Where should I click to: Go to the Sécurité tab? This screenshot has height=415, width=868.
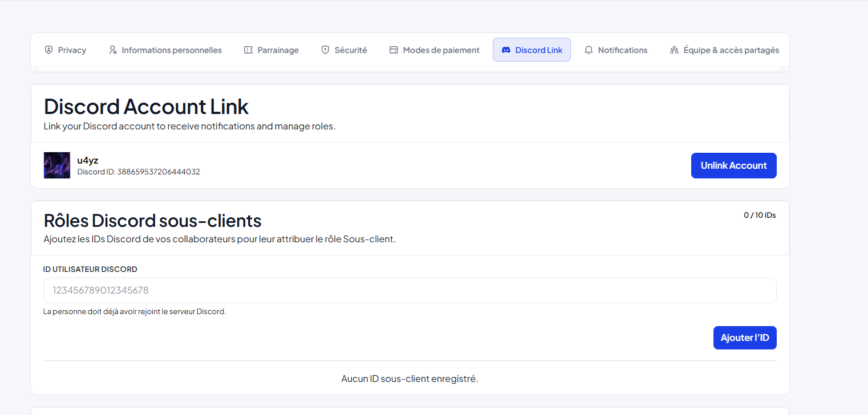pyautogui.click(x=344, y=50)
